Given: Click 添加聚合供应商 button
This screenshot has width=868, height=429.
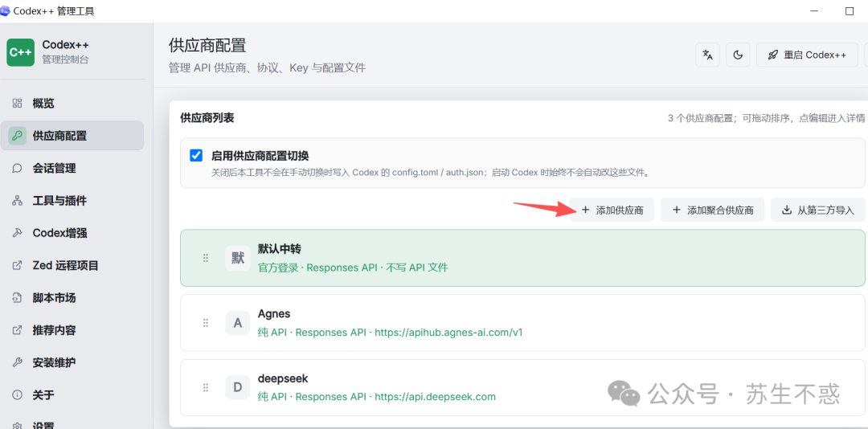Looking at the screenshot, I should coord(712,210).
